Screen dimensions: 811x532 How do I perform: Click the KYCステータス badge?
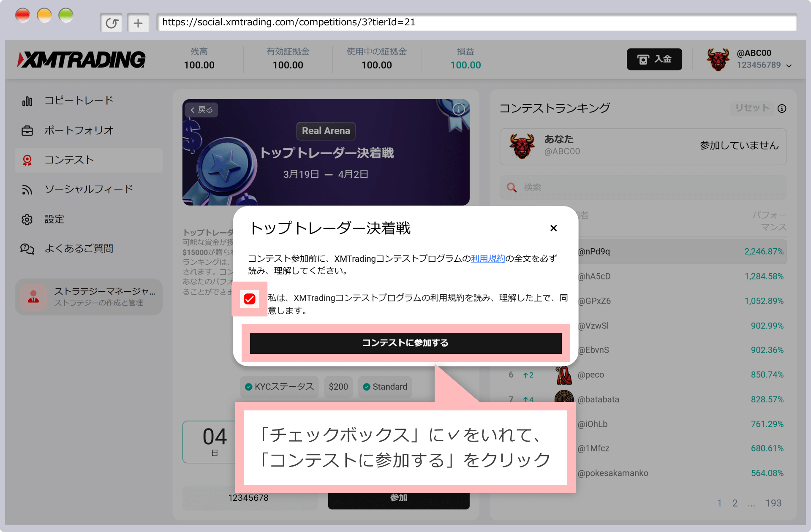(x=280, y=387)
